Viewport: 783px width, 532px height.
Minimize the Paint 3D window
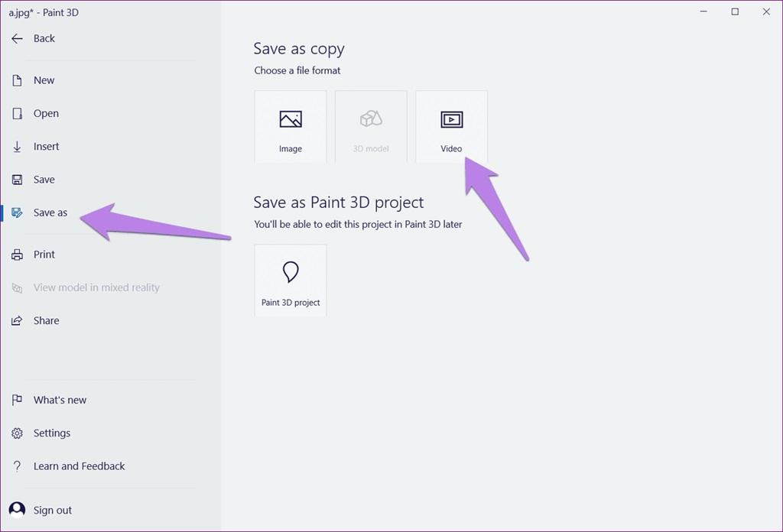pyautogui.click(x=703, y=11)
